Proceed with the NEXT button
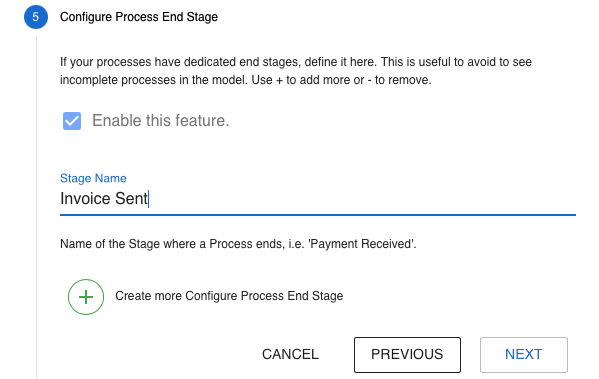The height and width of the screenshot is (379, 599). (524, 355)
